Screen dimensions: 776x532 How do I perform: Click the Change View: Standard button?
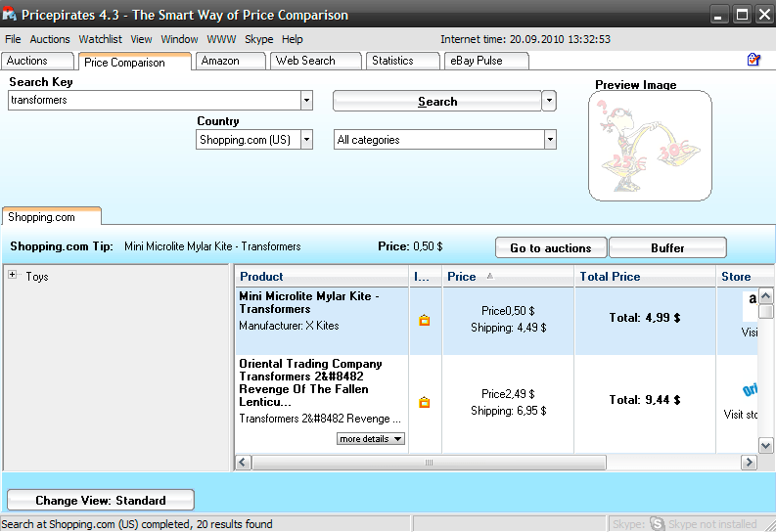[x=101, y=500]
